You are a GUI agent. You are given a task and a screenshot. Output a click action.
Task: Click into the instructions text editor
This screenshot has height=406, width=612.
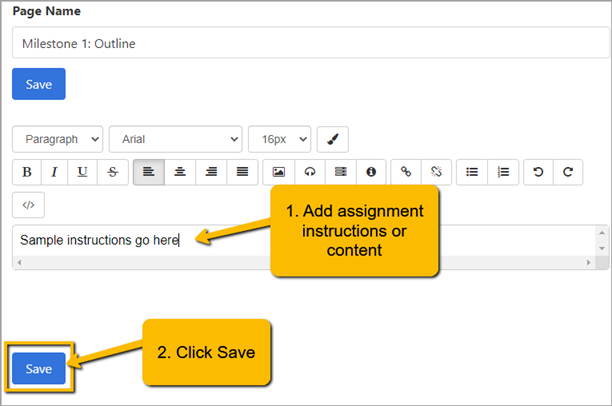304,240
